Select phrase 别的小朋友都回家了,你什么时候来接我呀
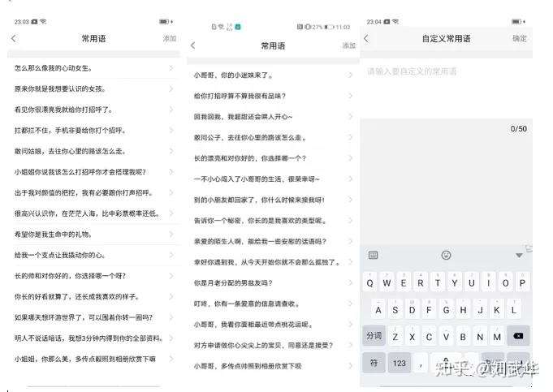Image resolution: width=553 pixels, height=392 pixels. point(259,200)
